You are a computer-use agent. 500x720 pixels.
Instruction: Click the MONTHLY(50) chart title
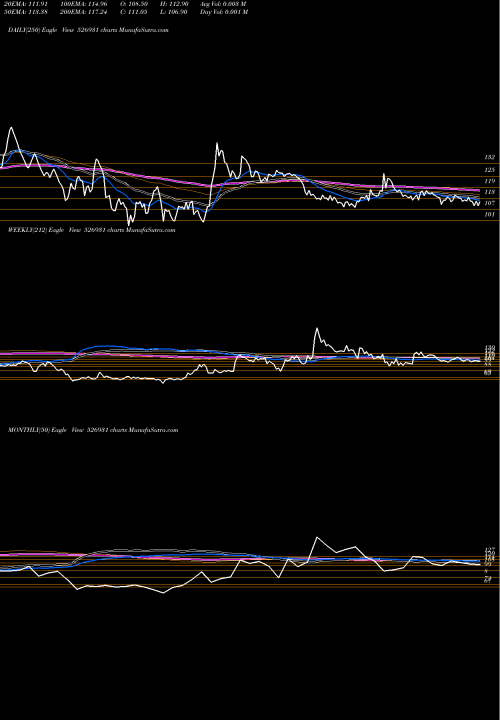93,430
